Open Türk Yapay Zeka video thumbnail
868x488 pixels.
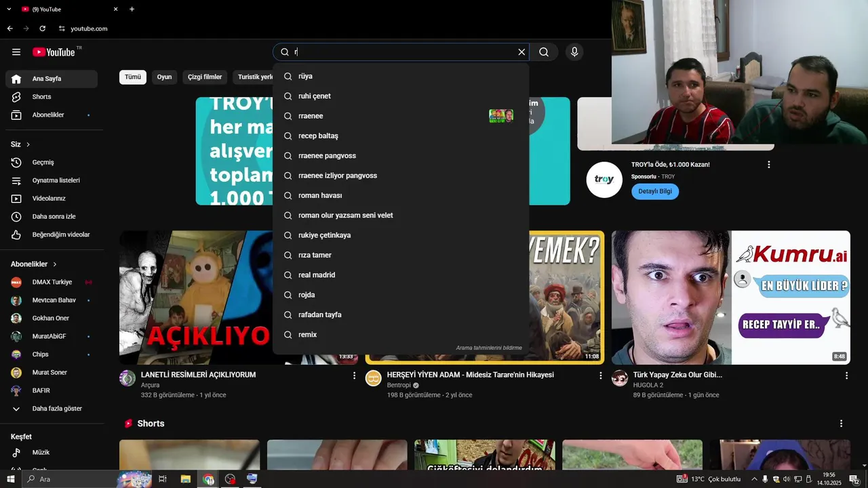coord(731,298)
